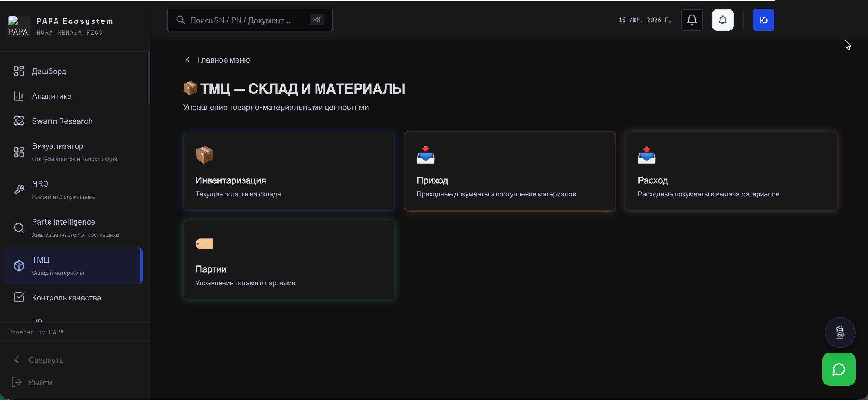The image size is (868, 400).
Task: Click text Расходные документы и выдача материалов
Action: (708, 194)
